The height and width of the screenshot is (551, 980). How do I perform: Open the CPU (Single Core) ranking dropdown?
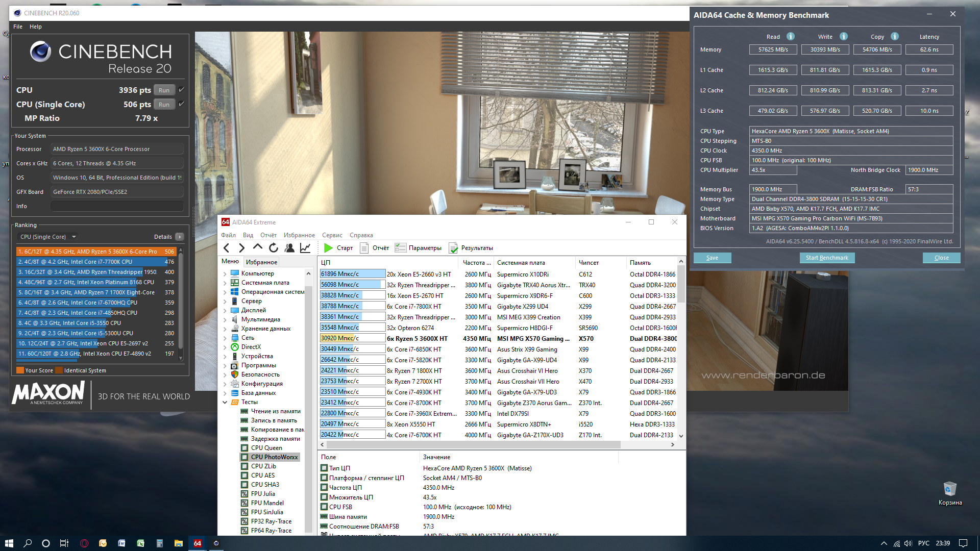pyautogui.click(x=74, y=237)
